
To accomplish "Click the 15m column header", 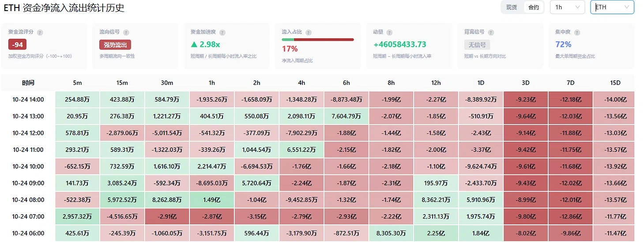I will coord(122,83).
